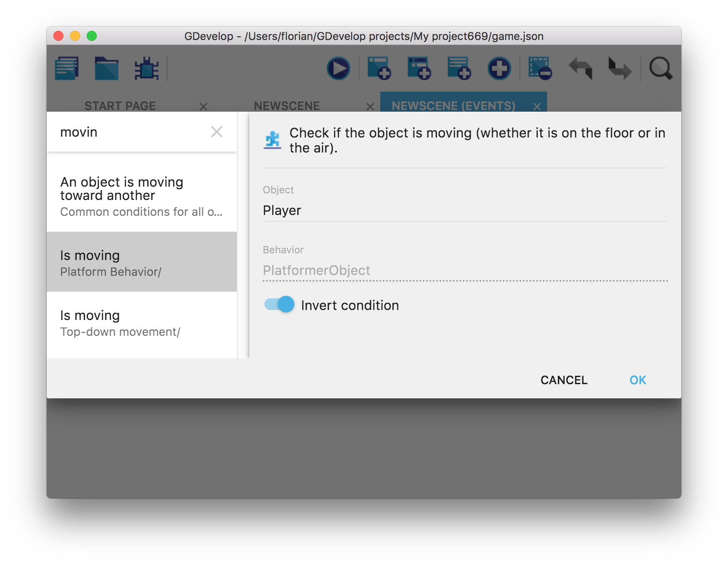Redo the last change
The height and width of the screenshot is (565, 728).
point(620,68)
